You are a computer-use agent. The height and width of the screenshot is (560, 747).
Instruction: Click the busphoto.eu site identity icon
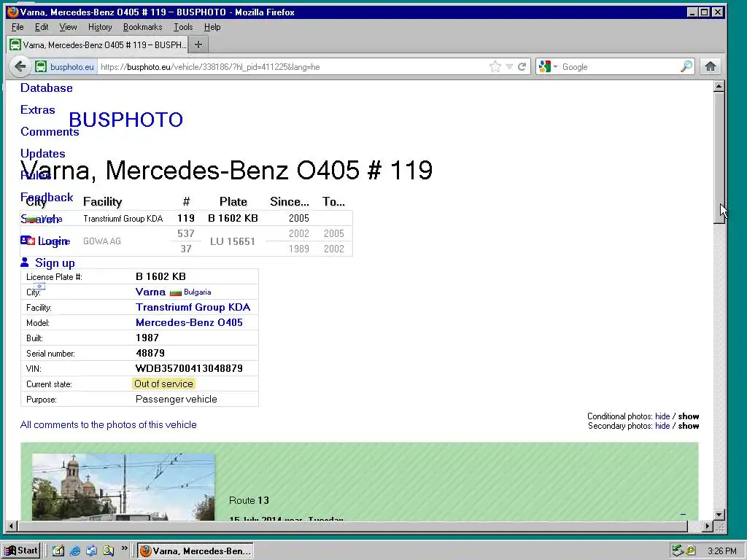41,66
